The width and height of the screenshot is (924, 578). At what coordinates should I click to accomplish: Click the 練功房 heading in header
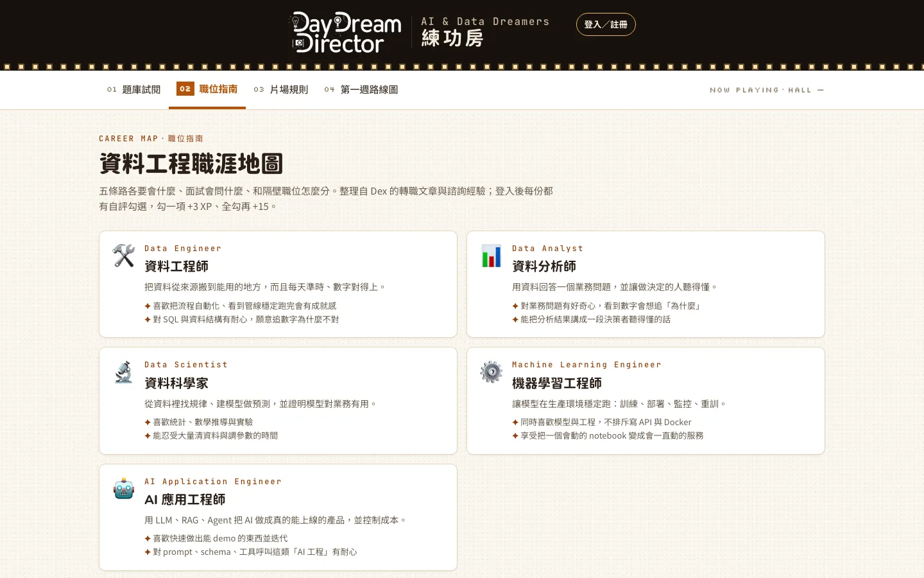(x=452, y=39)
